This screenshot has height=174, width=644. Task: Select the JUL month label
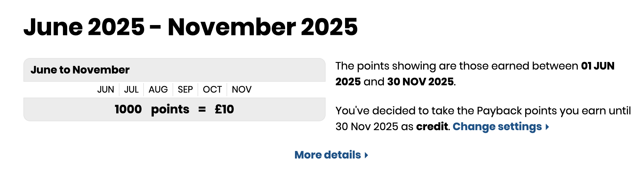pos(131,90)
